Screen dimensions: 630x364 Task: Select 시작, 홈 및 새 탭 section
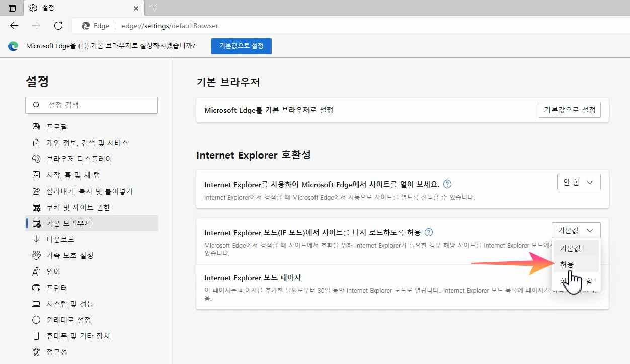(92, 175)
